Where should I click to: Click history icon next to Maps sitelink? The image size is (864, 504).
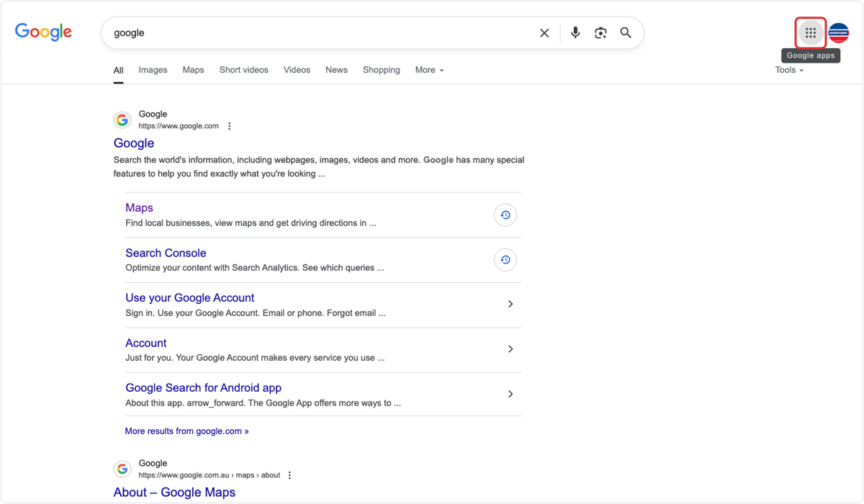[505, 215]
